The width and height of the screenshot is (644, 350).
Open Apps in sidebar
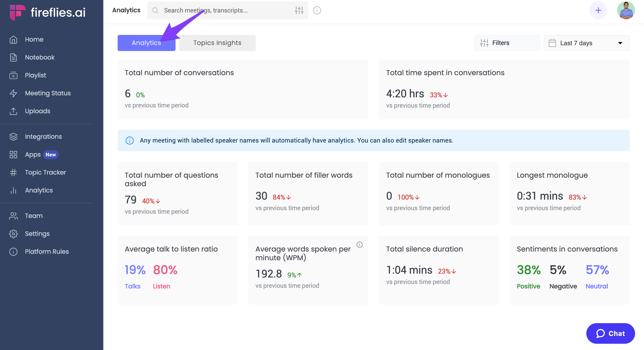point(33,155)
